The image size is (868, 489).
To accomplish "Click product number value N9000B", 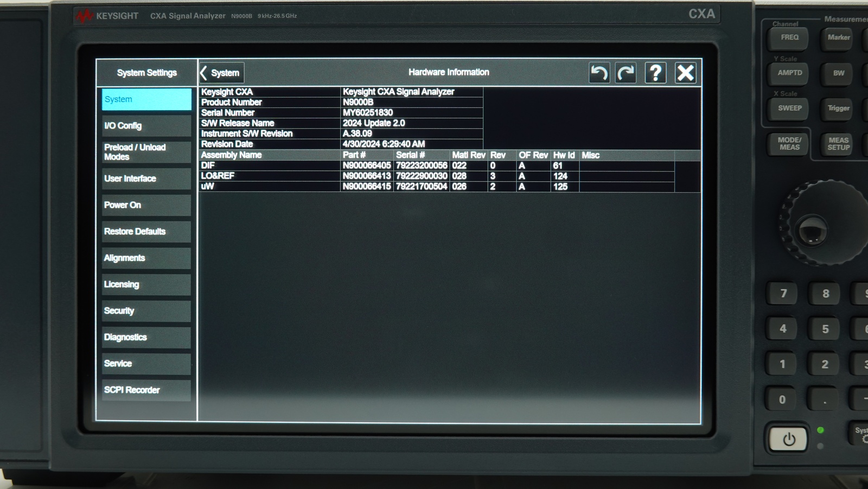I will click(358, 103).
